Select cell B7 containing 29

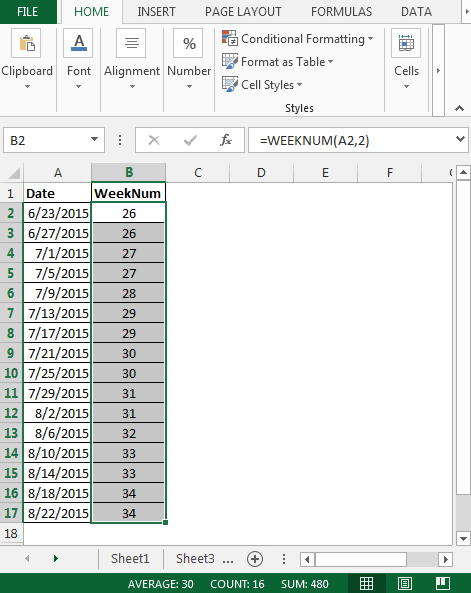point(129,313)
